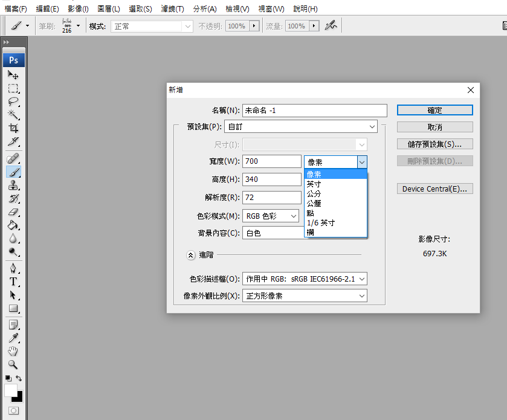Open the 濾鏡(T) menu
The height and width of the screenshot is (420, 507).
(x=173, y=9)
